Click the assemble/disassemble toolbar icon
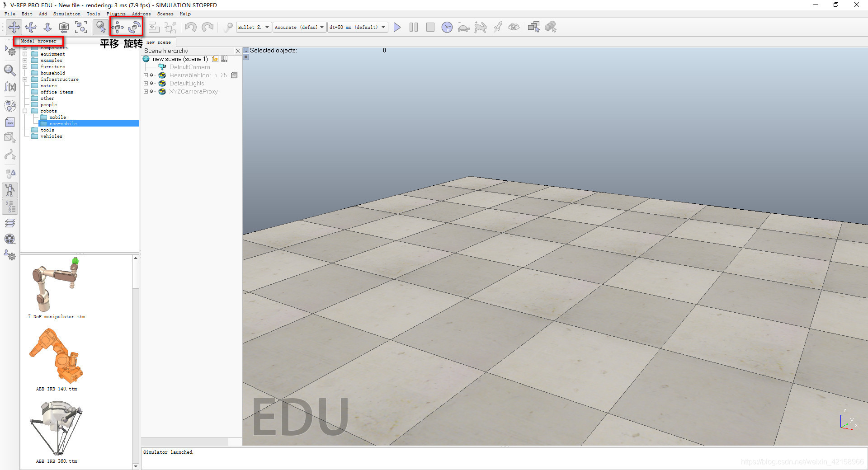 [154, 27]
